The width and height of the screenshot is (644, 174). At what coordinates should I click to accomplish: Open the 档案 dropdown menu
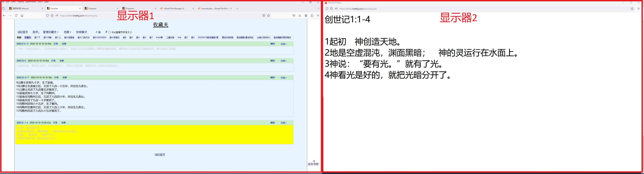pos(67,32)
